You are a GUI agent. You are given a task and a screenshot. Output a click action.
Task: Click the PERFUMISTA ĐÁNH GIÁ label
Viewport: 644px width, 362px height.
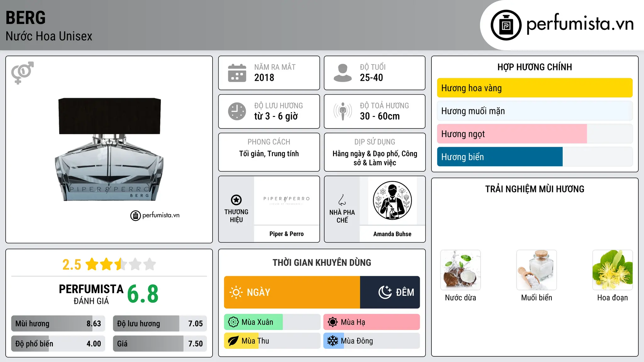(91, 294)
